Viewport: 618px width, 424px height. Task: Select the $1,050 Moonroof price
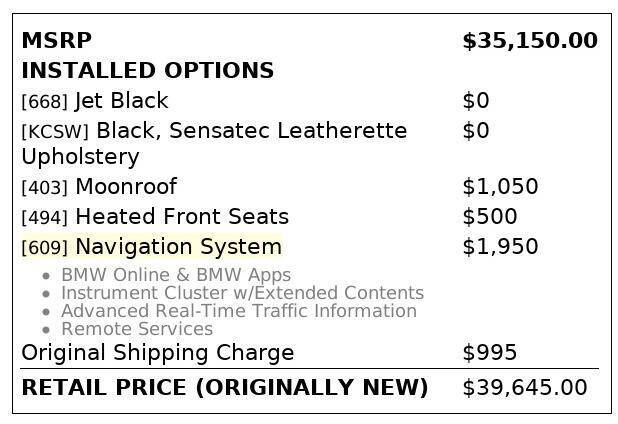tap(500, 187)
